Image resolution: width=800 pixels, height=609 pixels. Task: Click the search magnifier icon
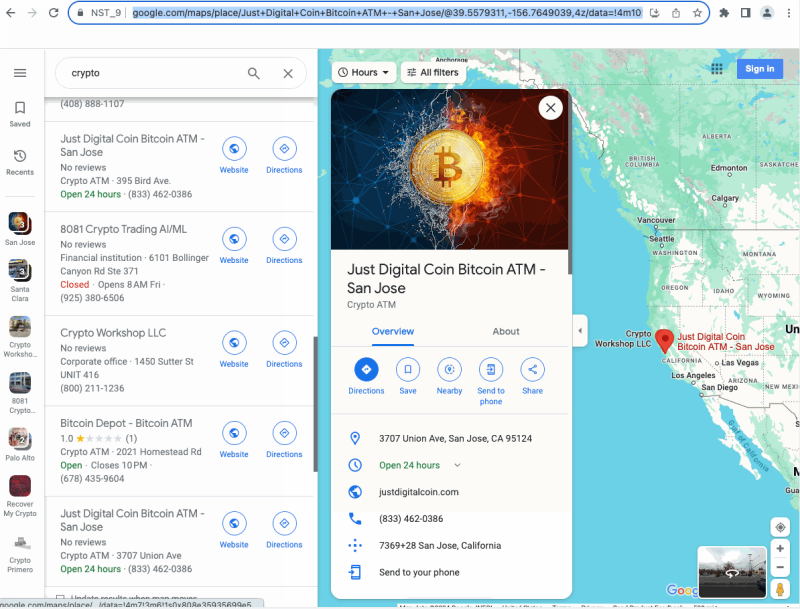point(254,73)
